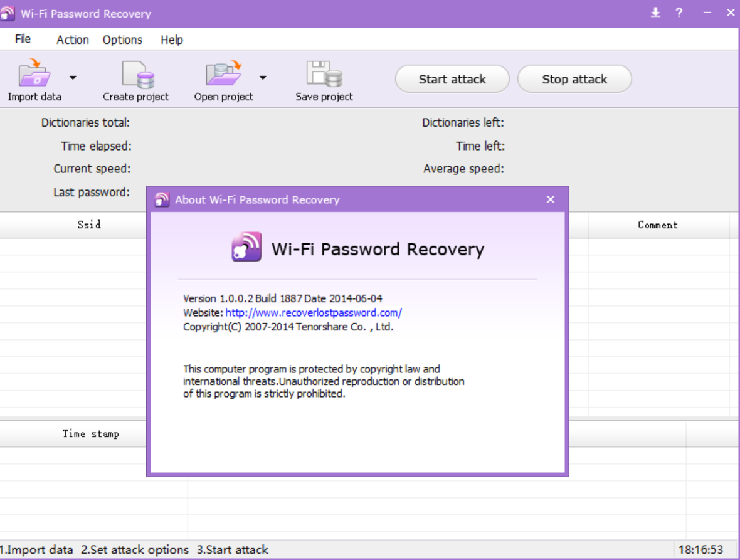Click the small icon in About dialog title
Screen dimensions: 740x560
click(162, 199)
